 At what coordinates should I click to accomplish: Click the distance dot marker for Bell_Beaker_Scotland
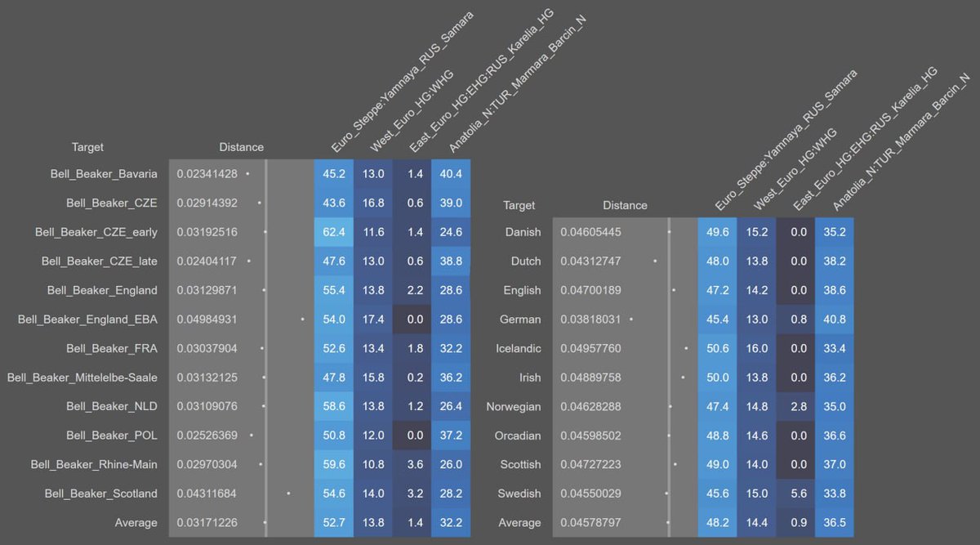click(x=288, y=494)
